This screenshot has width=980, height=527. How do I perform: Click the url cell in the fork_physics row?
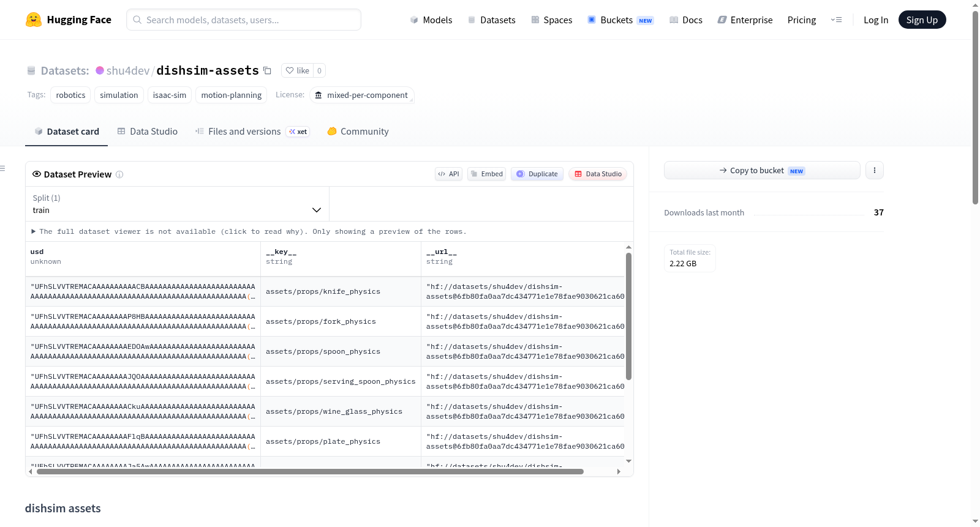pos(523,321)
